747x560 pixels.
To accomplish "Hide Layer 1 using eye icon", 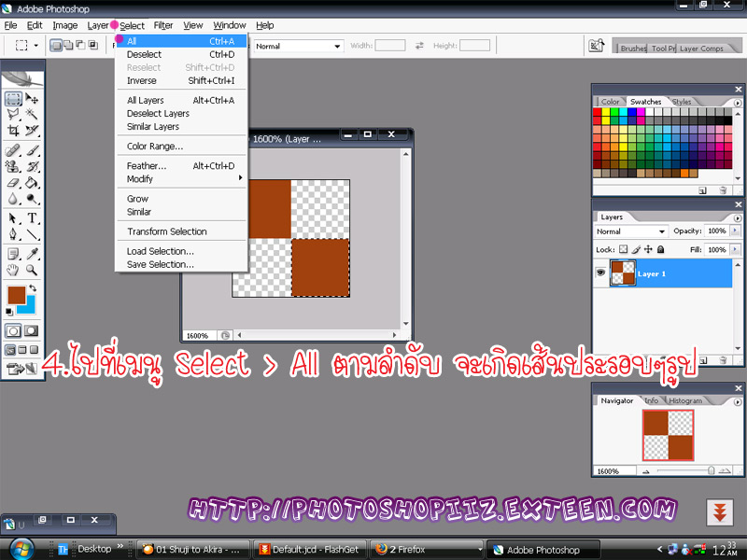I will (x=600, y=273).
